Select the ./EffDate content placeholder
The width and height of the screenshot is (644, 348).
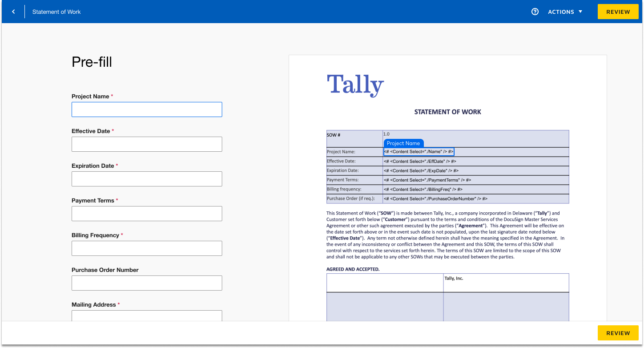(x=420, y=161)
